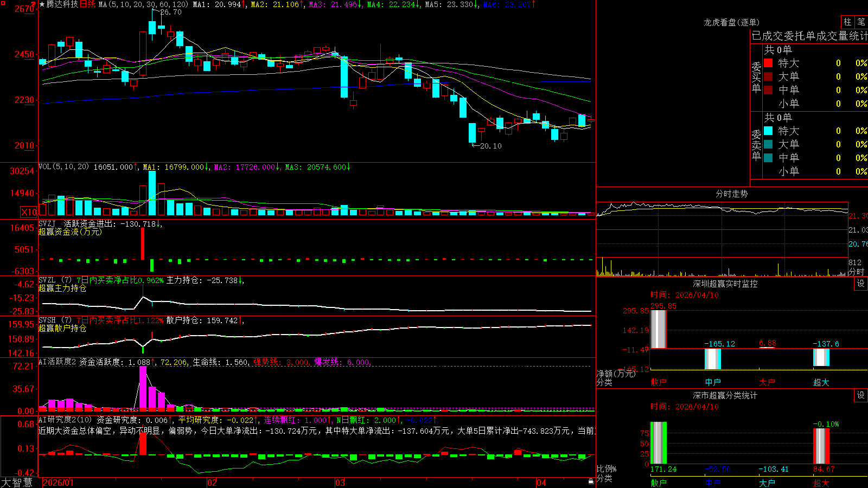Click the 委卖单 section label
The width and height of the screenshot is (868, 488).
point(756,145)
